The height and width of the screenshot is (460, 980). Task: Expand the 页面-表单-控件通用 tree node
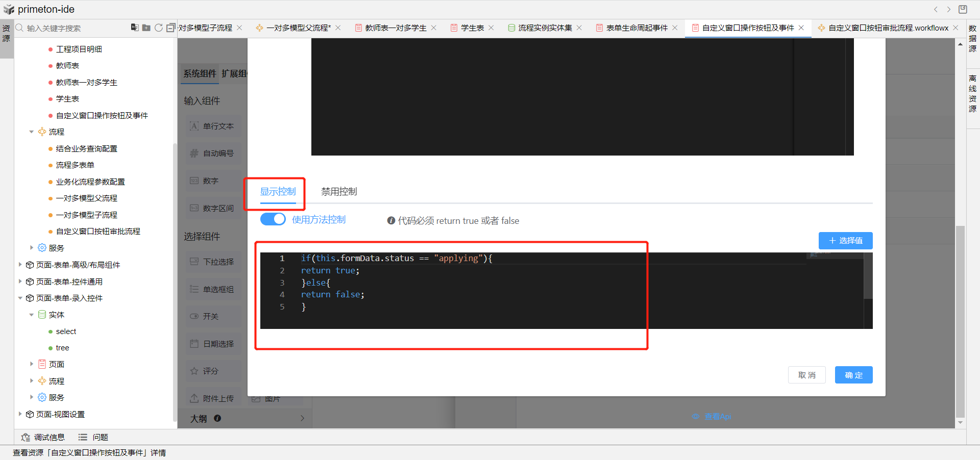pyautogui.click(x=20, y=282)
